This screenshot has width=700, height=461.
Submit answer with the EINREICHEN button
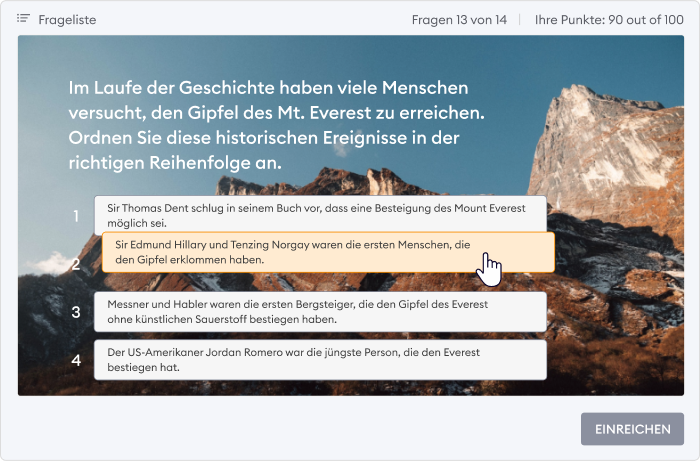632,429
